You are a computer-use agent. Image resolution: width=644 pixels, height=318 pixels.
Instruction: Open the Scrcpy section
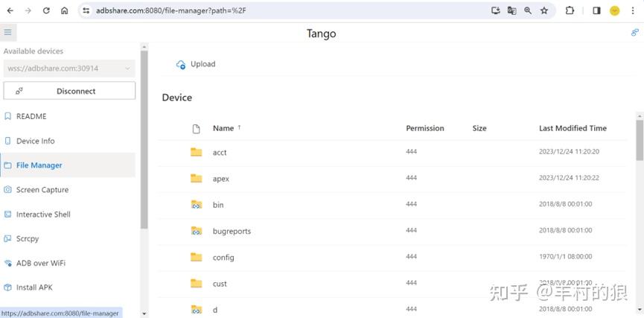28,238
